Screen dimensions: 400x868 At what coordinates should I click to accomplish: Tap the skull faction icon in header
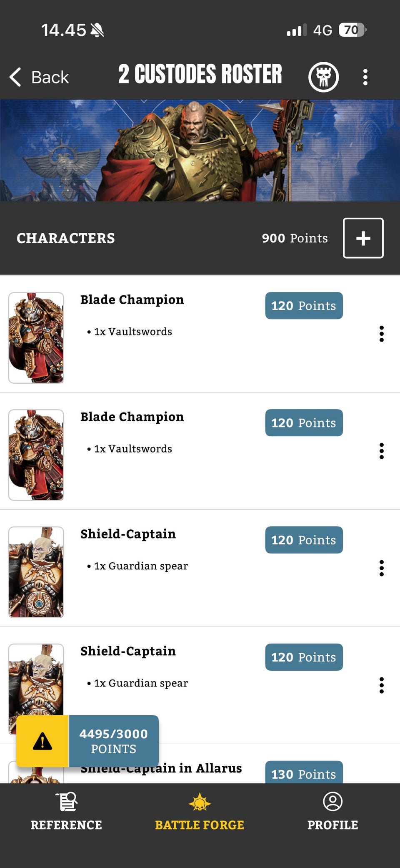[323, 77]
